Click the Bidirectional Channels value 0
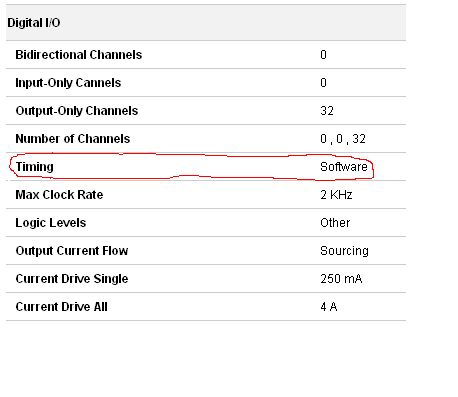 (x=323, y=55)
